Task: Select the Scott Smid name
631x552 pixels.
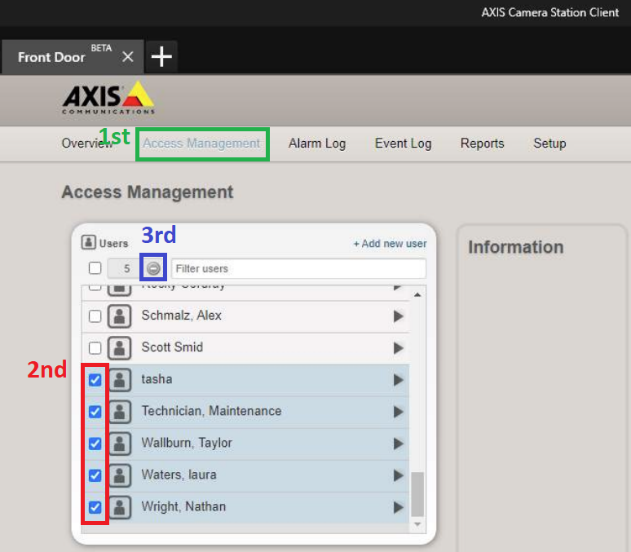Action: [172, 347]
